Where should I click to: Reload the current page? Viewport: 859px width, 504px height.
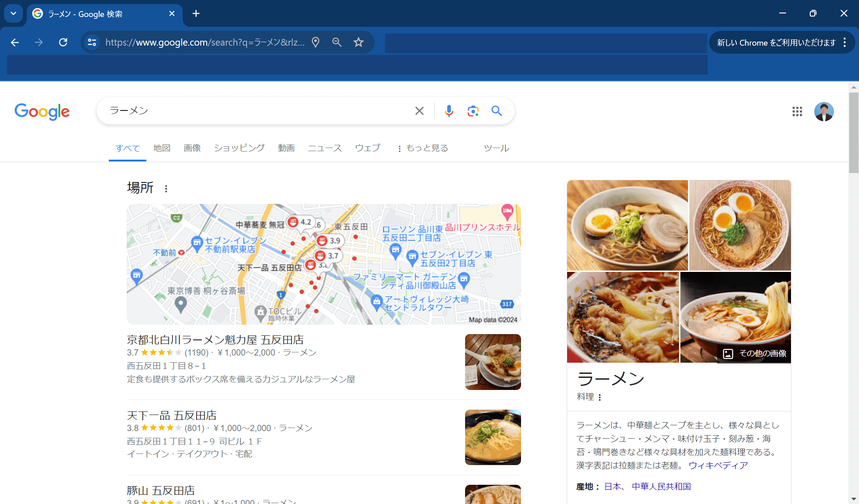click(63, 42)
